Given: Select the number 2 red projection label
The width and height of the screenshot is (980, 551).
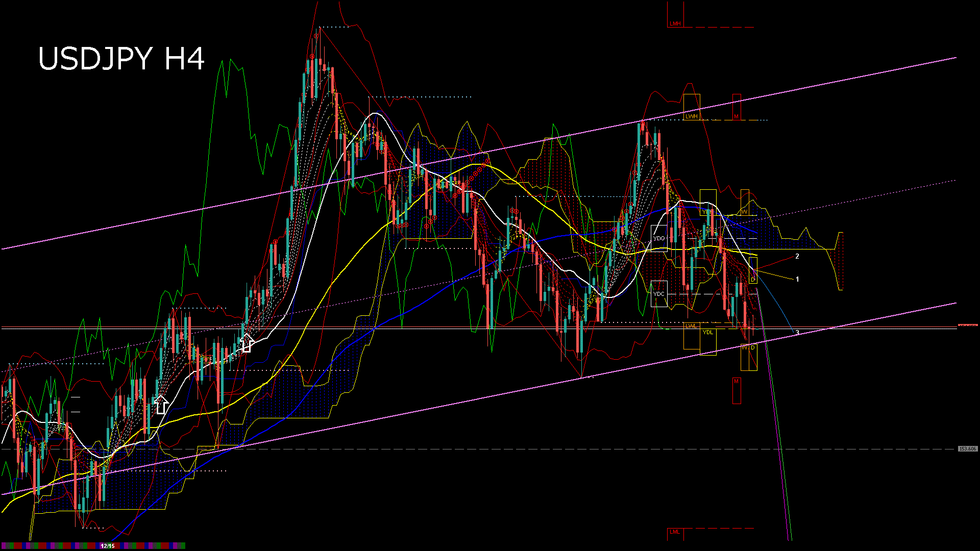Looking at the screenshot, I should 797,255.
